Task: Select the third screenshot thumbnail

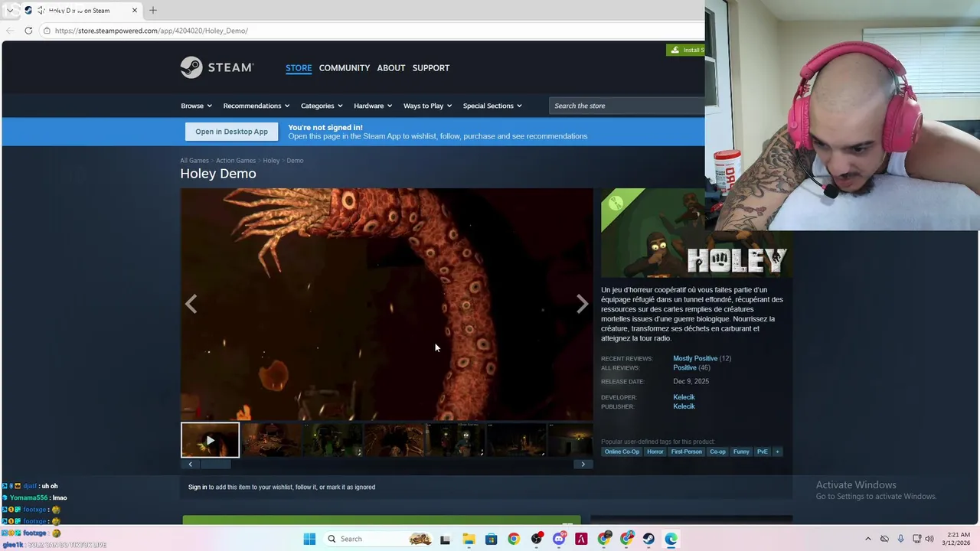Action: pyautogui.click(x=332, y=440)
